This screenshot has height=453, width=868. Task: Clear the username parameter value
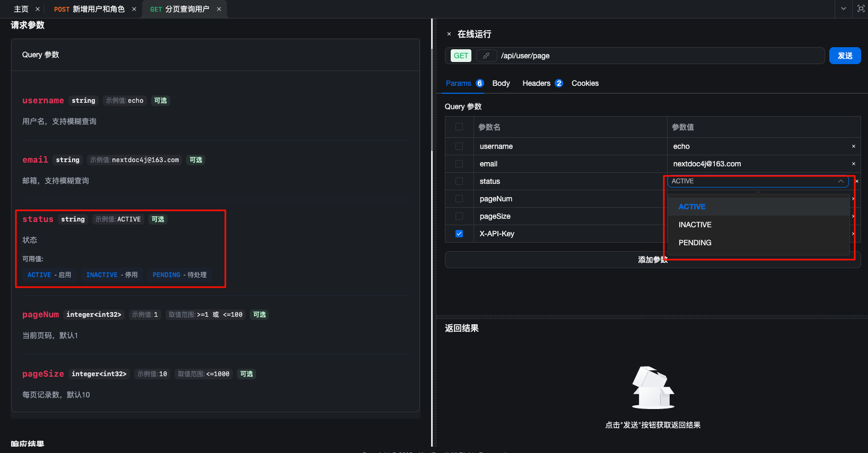point(853,146)
